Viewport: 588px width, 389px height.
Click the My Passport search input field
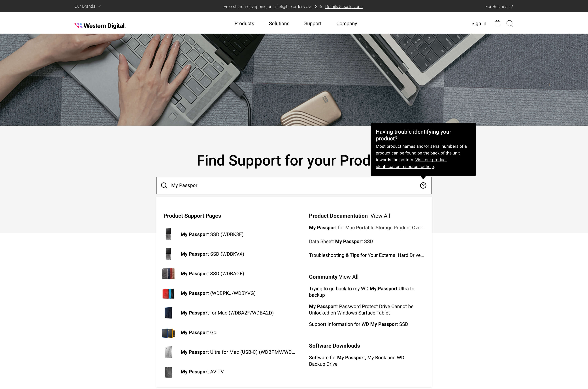coord(294,186)
